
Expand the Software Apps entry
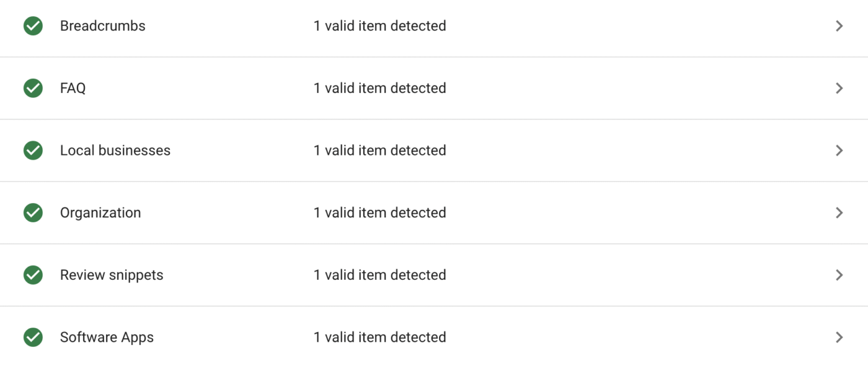839,337
